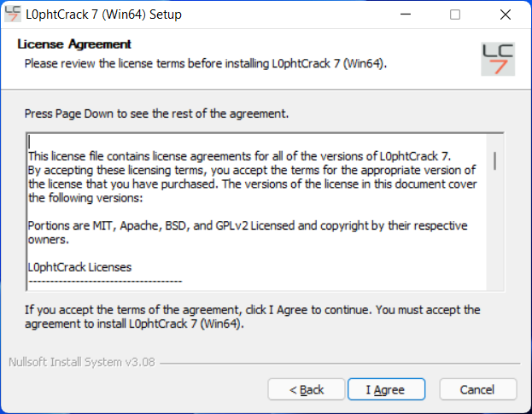
Task: Click the 'This license file contains' first line
Action: tap(240, 156)
